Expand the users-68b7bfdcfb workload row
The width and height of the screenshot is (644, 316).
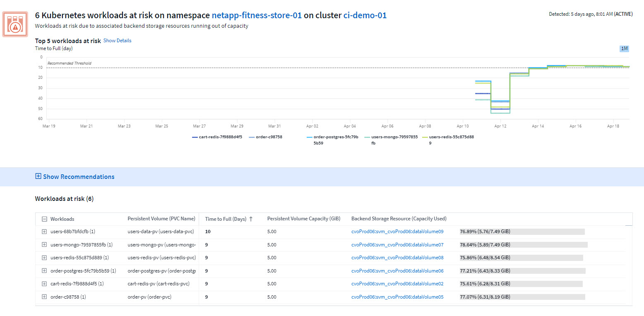pyautogui.click(x=44, y=232)
